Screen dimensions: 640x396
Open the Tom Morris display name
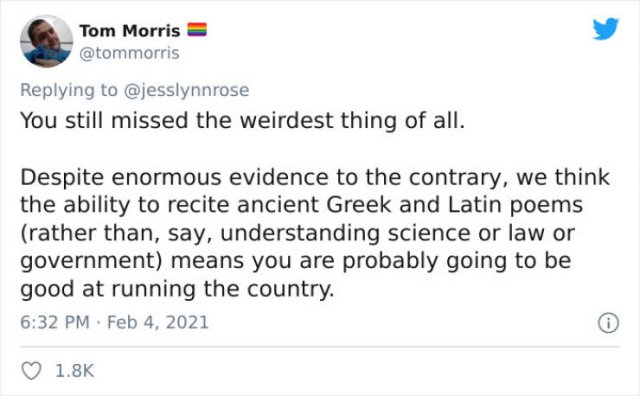coord(130,31)
